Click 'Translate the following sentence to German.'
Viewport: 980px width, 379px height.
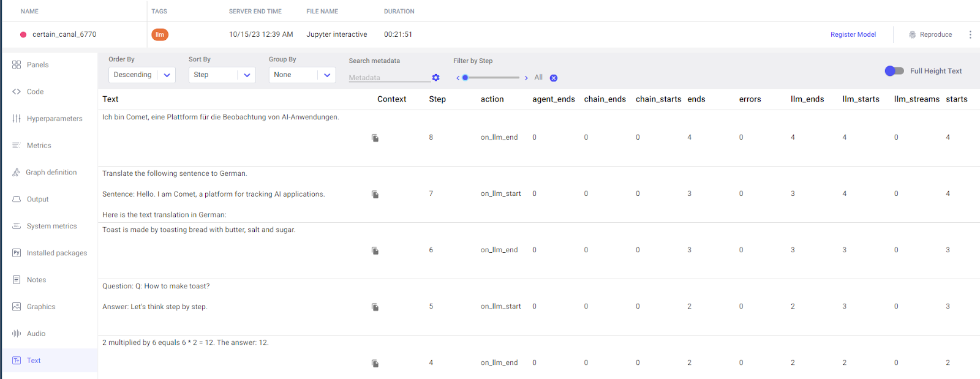(x=175, y=173)
